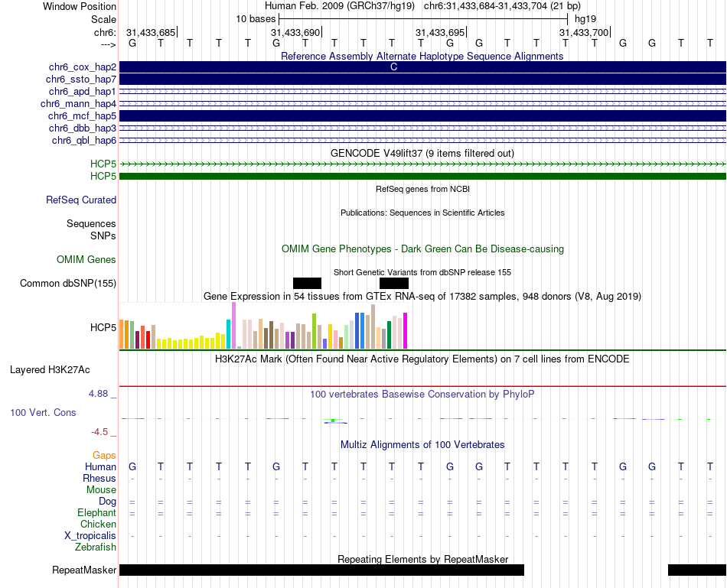Click 100 vertebrates Basewise Conservation title
The width and height of the screenshot is (727, 588).
tap(422, 395)
